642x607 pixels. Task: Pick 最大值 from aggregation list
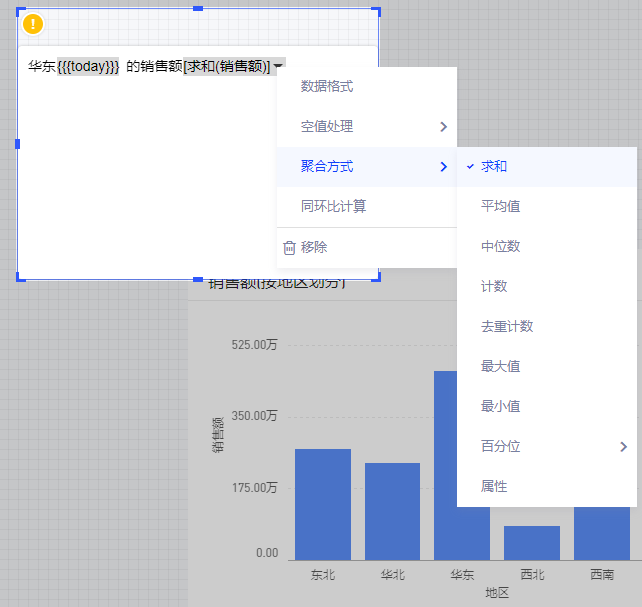[500, 366]
